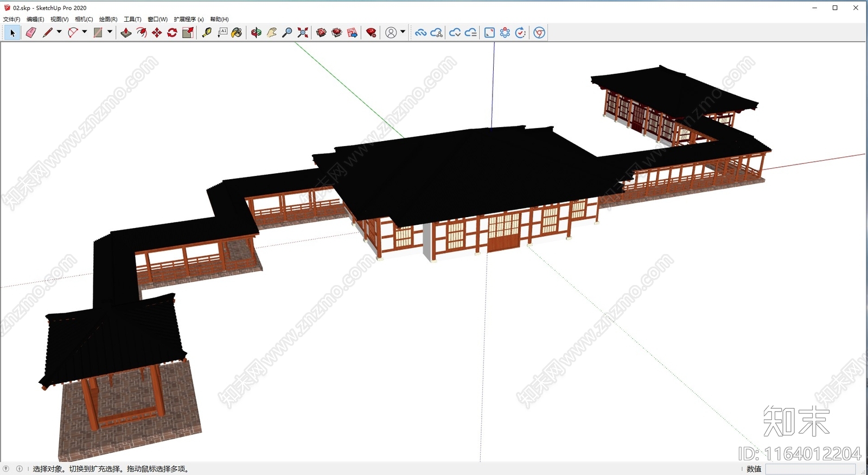The height and width of the screenshot is (475, 868).
Task: Expand the Arc tool dropdown arrow
Action: click(x=85, y=32)
